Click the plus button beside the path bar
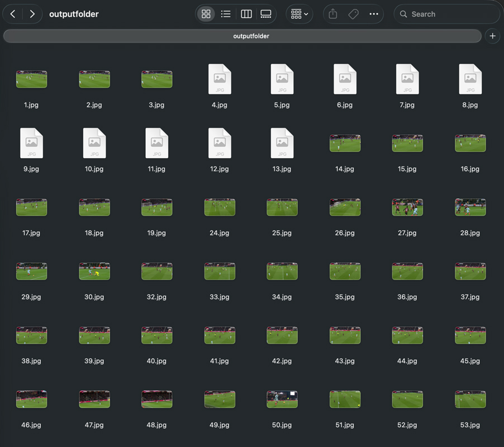This screenshot has width=504, height=447. click(x=492, y=36)
